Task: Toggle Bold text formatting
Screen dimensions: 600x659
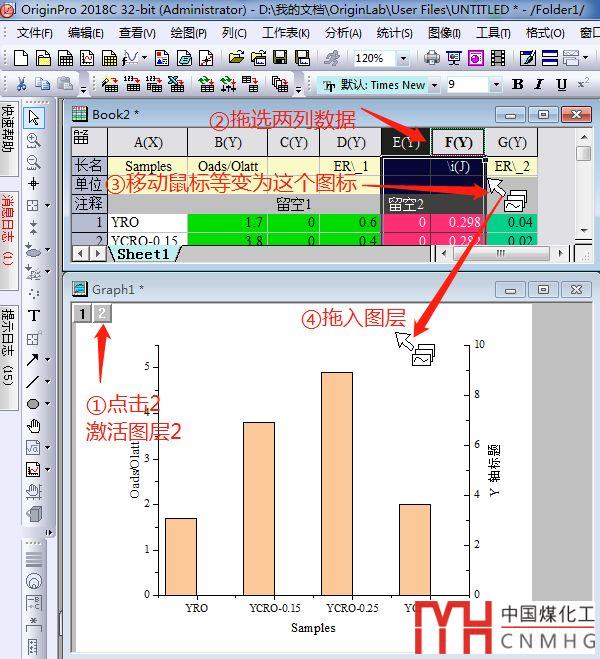Action: pos(518,84)
